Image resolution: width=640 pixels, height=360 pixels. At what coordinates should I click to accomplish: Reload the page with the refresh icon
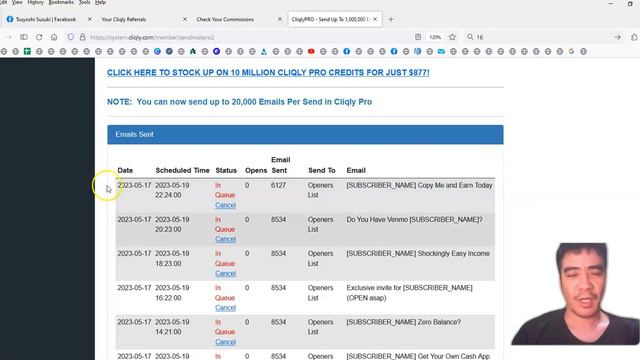pos(39,37)
